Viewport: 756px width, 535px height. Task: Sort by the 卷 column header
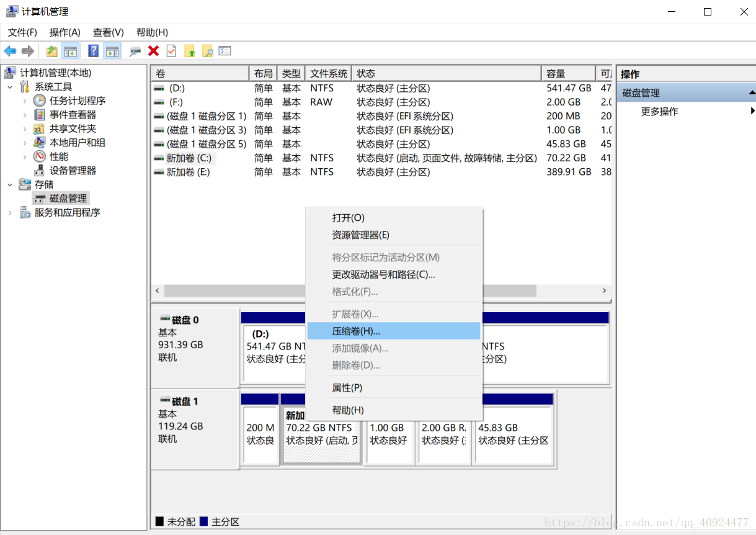[200, 73]
